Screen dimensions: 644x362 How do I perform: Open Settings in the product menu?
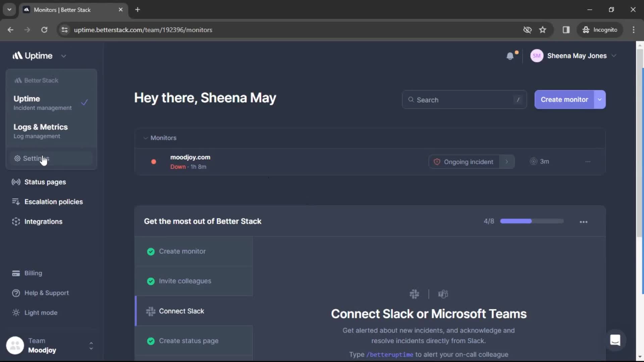(51, 158)
